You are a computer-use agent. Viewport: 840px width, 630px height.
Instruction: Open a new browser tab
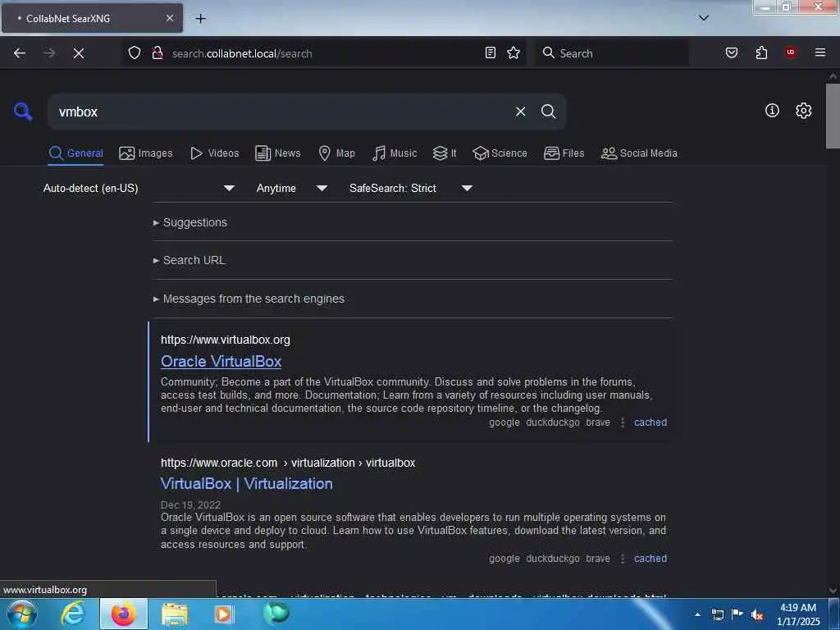(200, 19)
